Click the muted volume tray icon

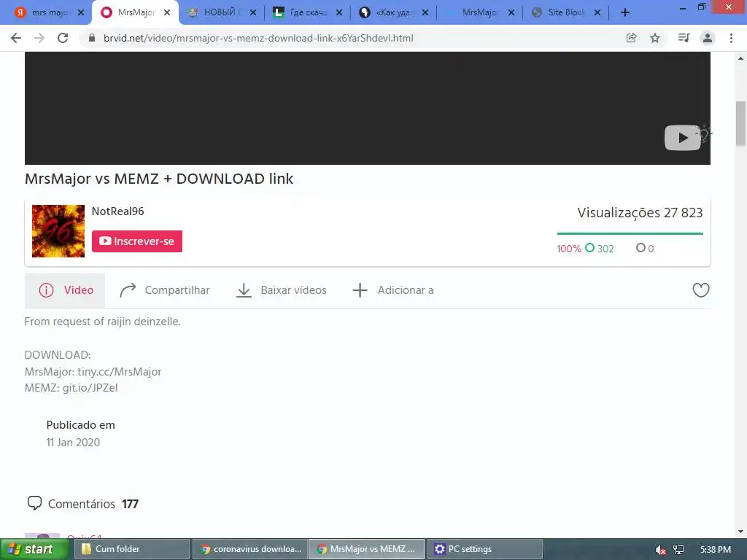pyautogui.click(x=660, y=550)
